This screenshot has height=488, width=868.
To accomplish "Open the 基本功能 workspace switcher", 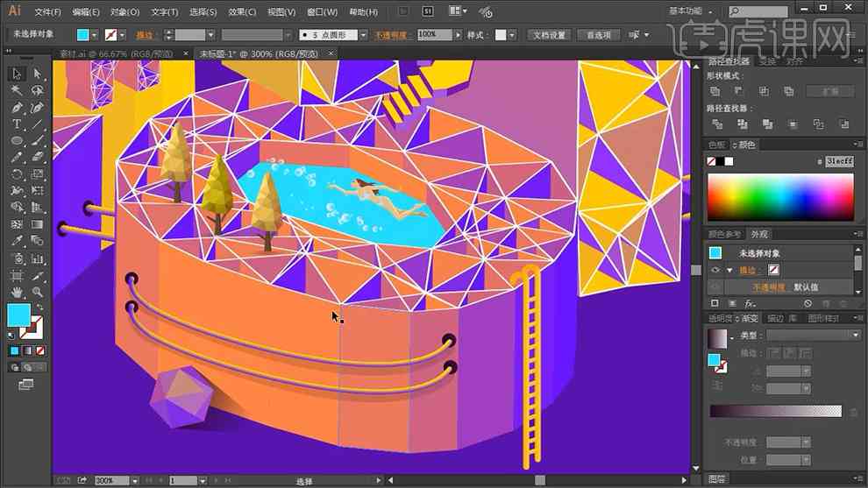I will [690, 11].
